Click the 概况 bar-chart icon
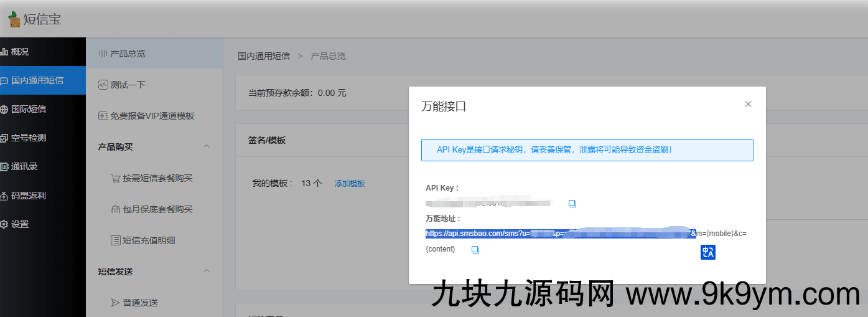Screen dimensions: 868x317 coord(4,52)
